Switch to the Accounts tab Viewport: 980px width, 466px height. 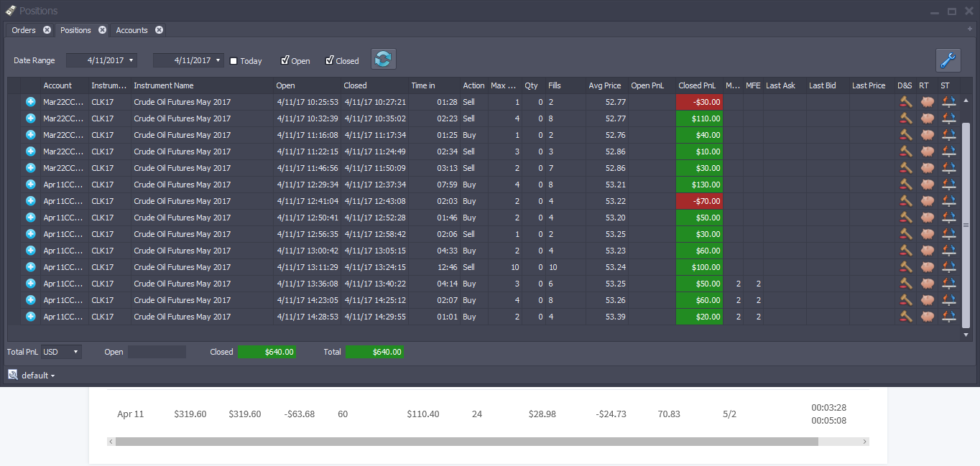pos(132,30)
